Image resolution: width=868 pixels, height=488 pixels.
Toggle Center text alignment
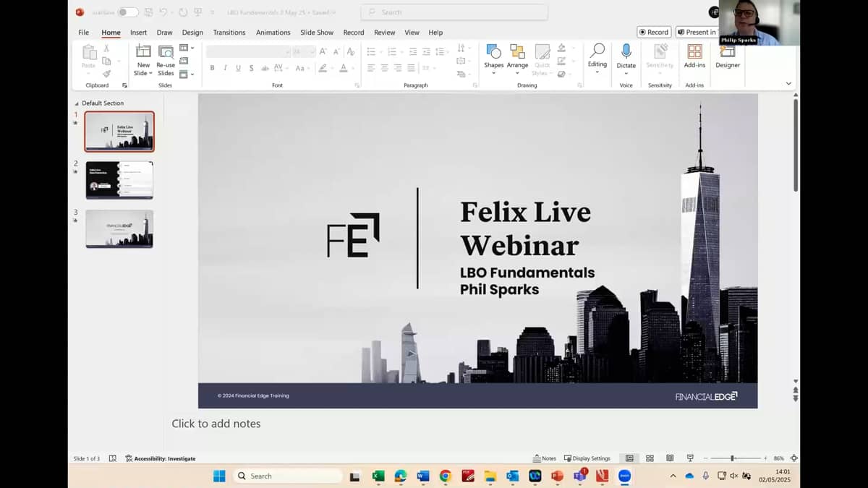[x=384, y=68]
